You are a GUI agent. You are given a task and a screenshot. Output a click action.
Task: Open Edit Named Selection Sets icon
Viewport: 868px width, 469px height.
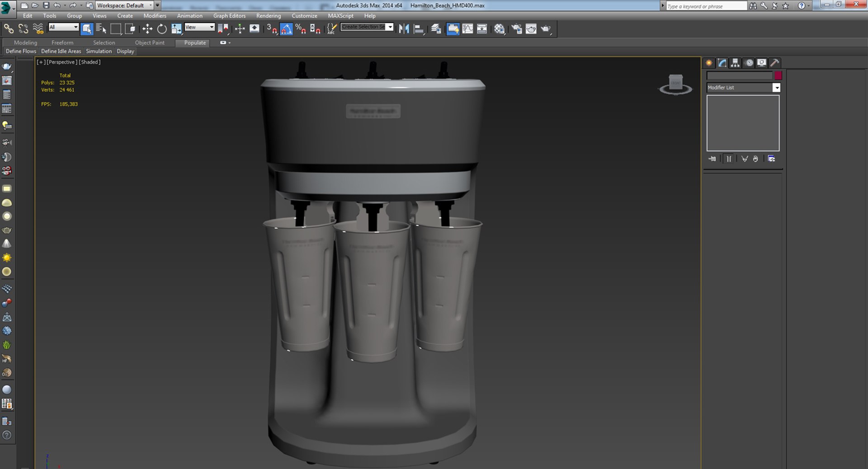(331, 29)
